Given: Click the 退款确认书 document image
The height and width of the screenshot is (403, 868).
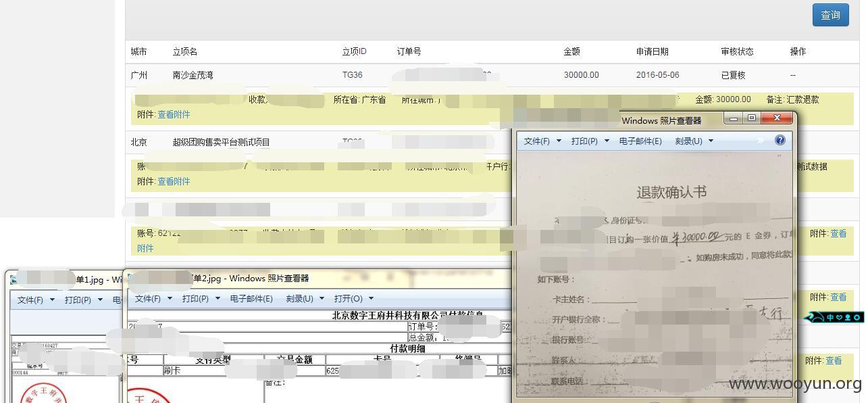Looking at the screenshot, I should point(654,275).
